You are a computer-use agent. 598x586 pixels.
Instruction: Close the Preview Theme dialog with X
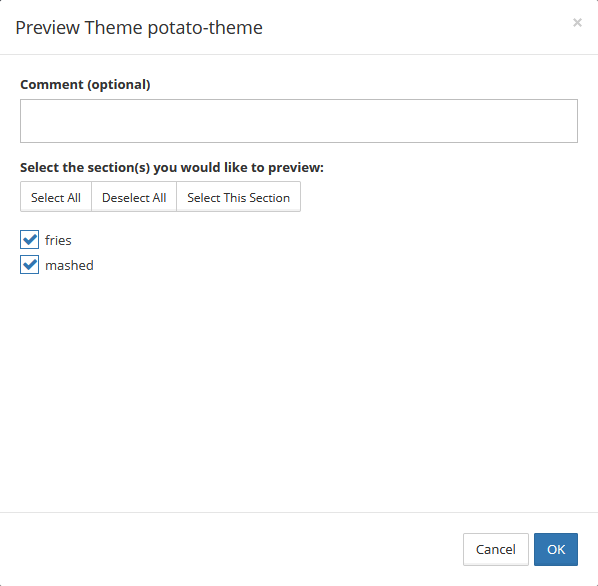point(577,23)
